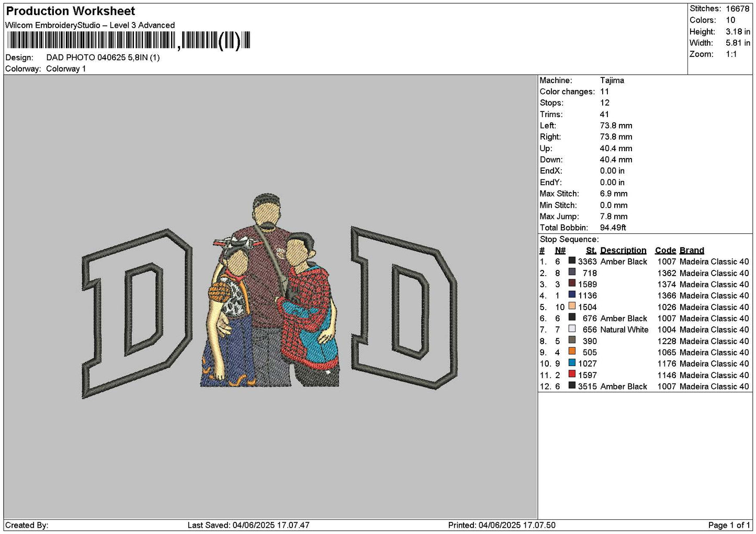The width and height of the screenshot is (756, 534).
Task: Click the right outlined letter D in the design
Action: click(x=404, y=308)
